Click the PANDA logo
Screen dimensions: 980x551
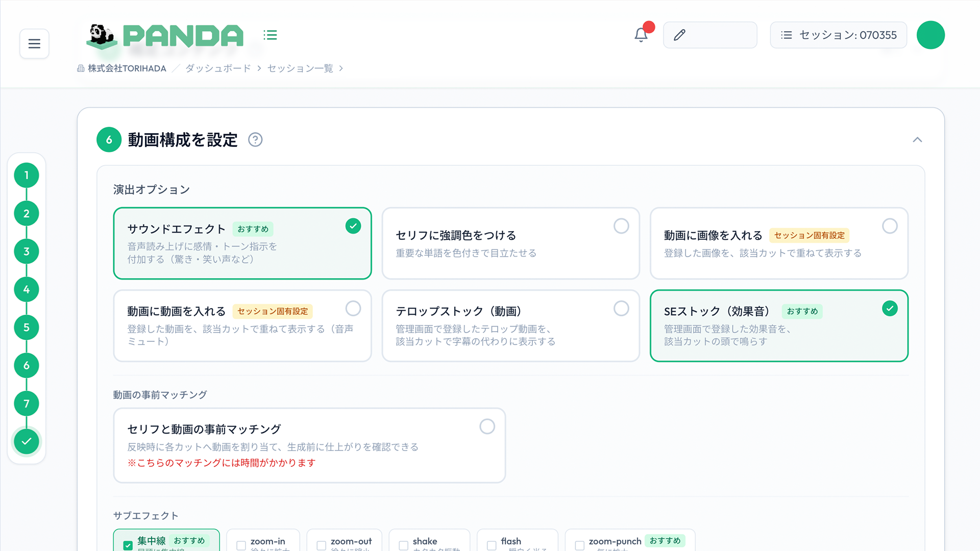[x=165, y=36]
